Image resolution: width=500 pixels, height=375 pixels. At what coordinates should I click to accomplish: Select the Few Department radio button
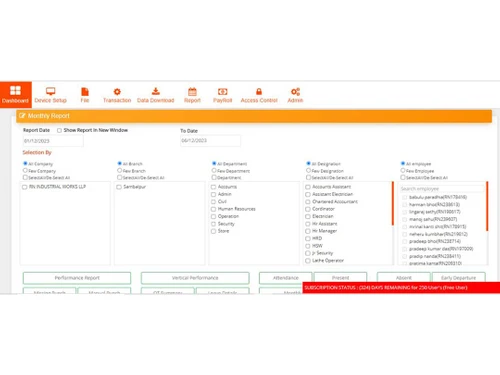pos(214,170)
